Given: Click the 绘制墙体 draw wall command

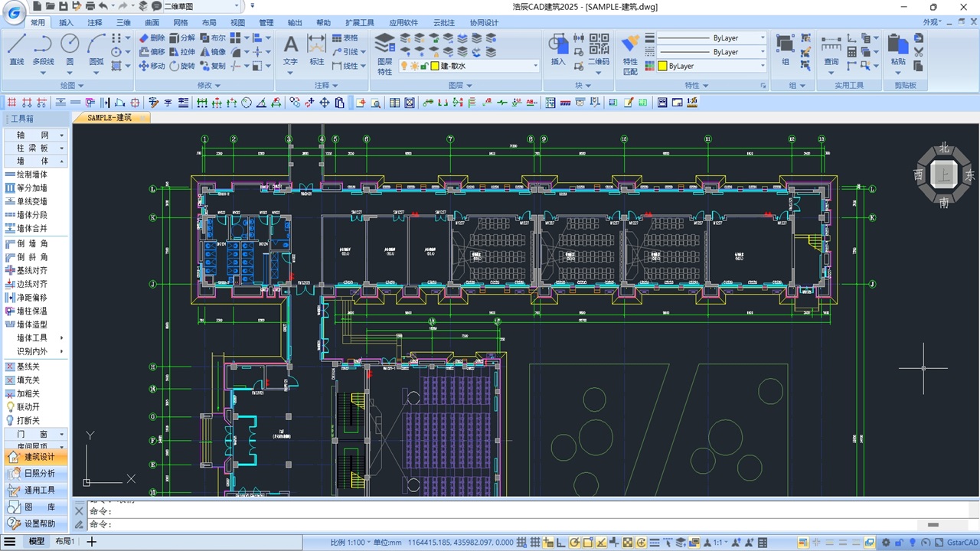Looking at the screenshot, I should 31,174.
